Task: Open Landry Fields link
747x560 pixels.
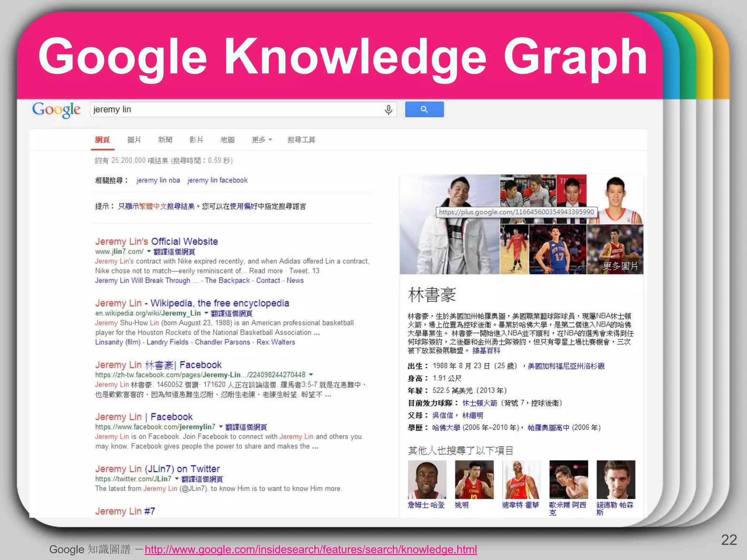Action: (x=167, y=342)
